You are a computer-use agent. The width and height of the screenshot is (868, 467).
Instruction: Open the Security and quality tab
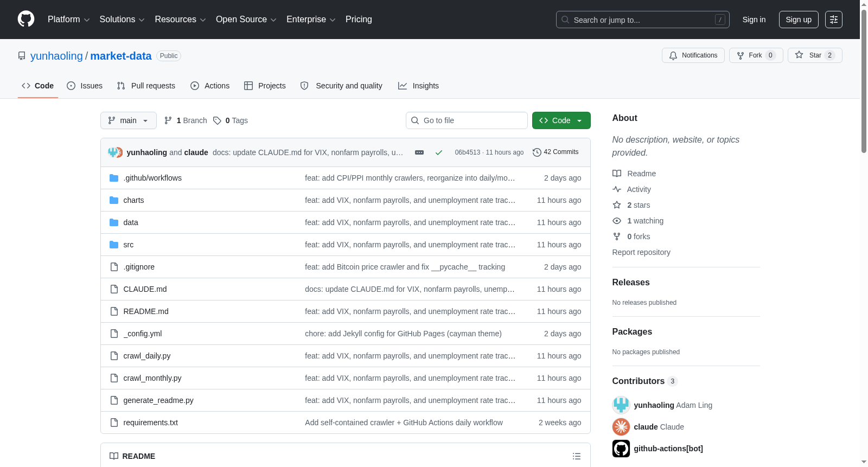coord(341,86)
